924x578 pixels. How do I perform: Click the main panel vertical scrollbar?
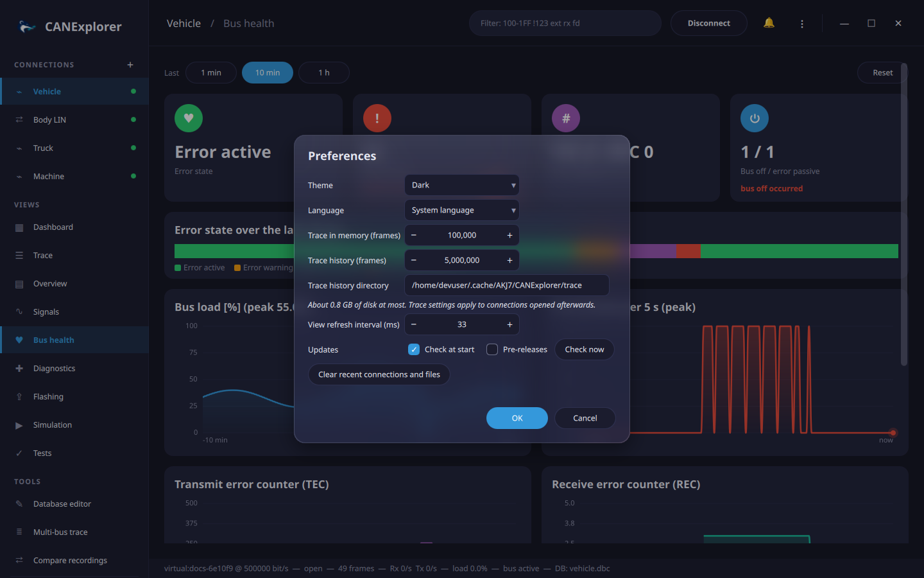point(904,214)
